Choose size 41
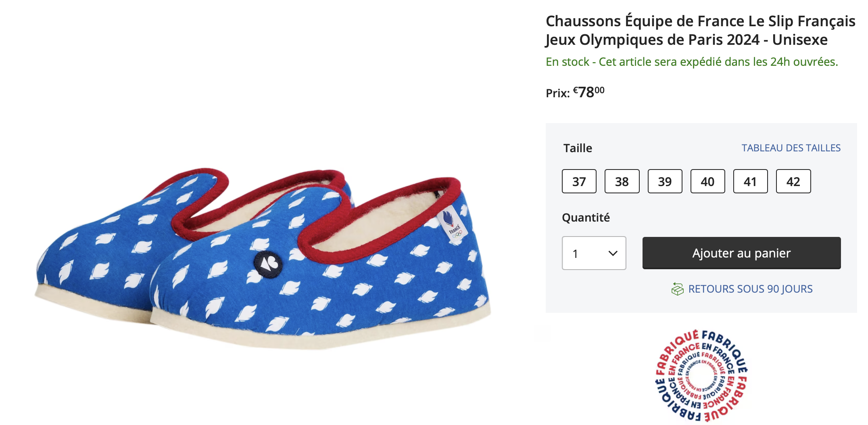 [x=750, y=182]
